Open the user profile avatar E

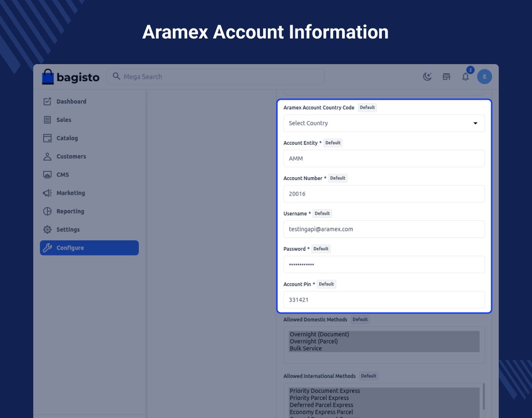484,76
